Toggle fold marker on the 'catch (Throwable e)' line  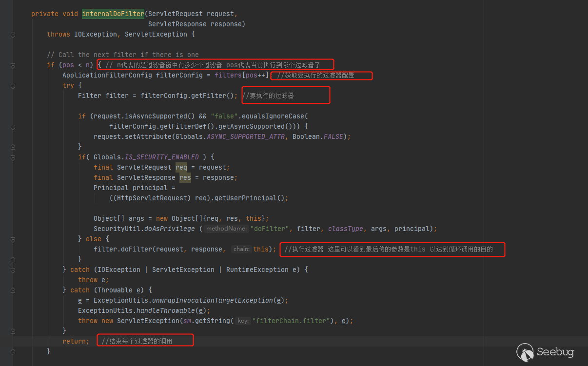point(13,290)
